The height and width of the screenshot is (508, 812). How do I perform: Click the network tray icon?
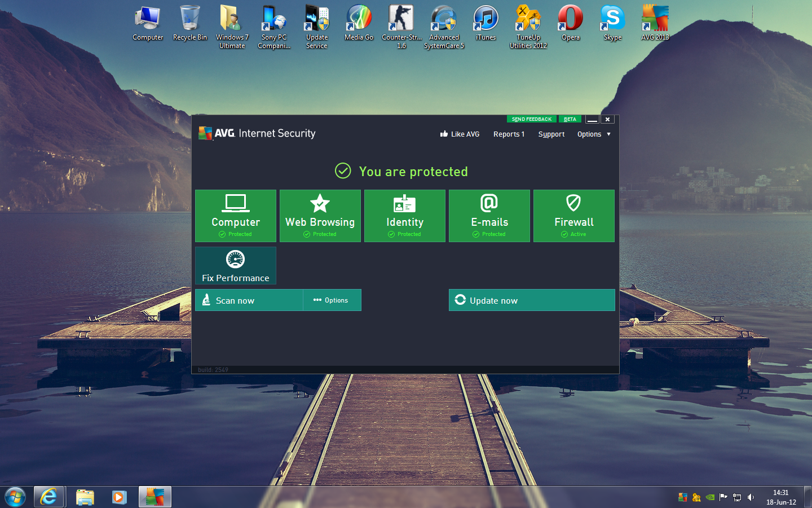coord(737,497)
